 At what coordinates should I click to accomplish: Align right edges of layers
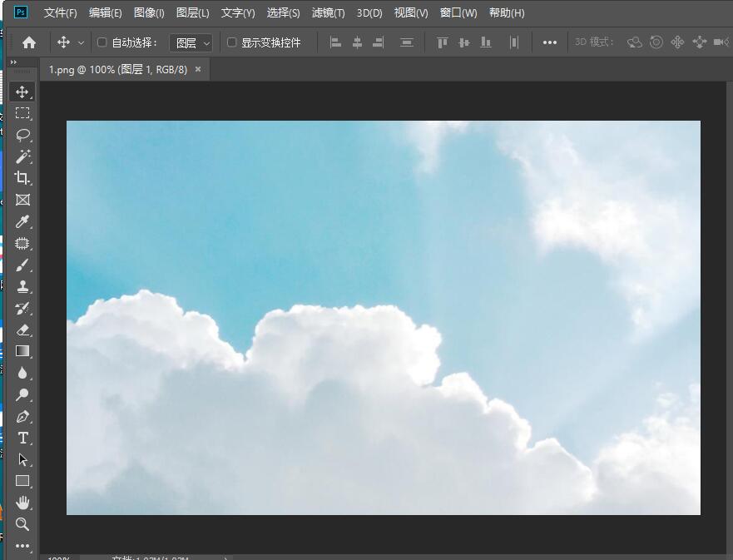379,42
